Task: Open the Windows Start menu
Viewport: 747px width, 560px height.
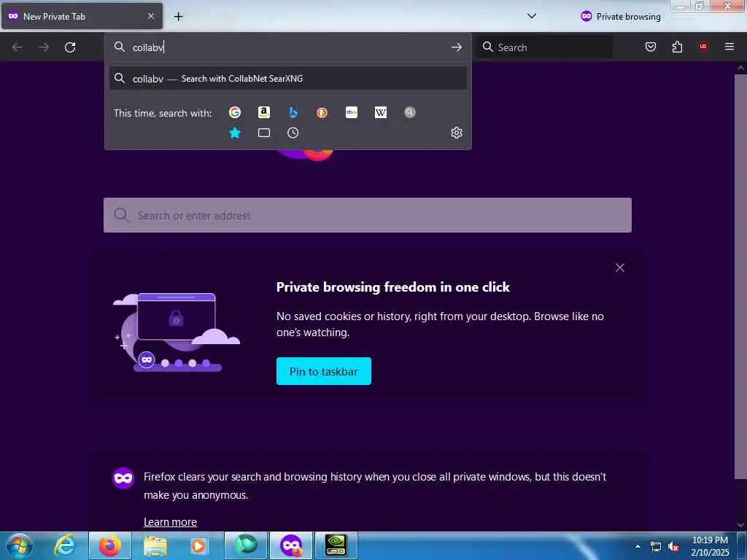Action: [x=20, y=545]
